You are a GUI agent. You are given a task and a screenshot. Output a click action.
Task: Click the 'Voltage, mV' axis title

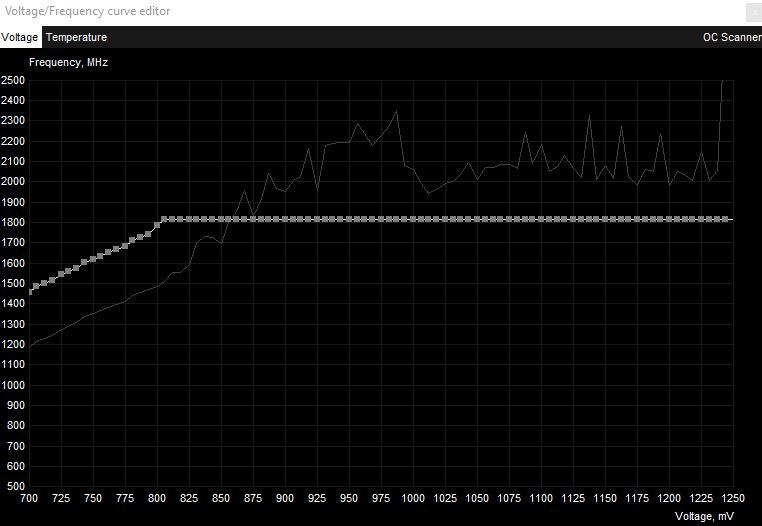pos(704,516)
